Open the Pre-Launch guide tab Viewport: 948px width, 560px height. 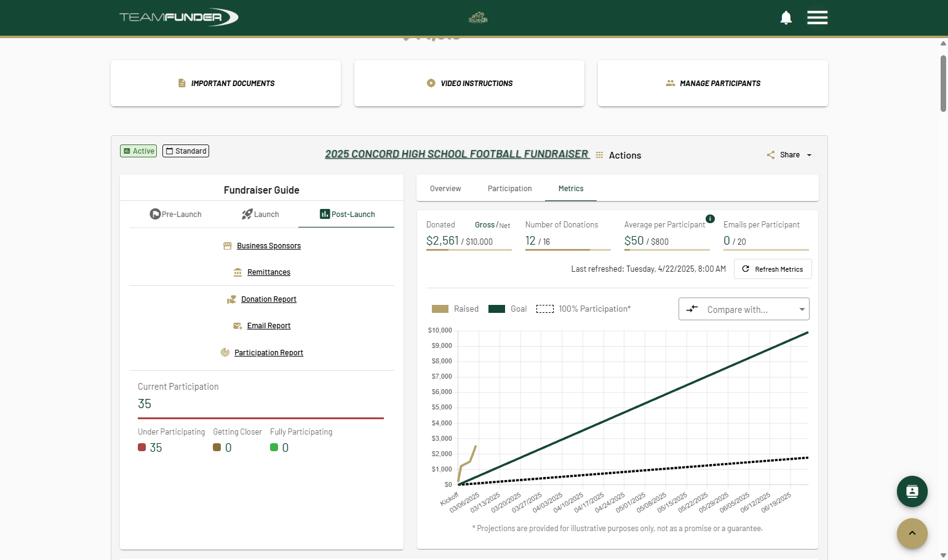[176, 215]
